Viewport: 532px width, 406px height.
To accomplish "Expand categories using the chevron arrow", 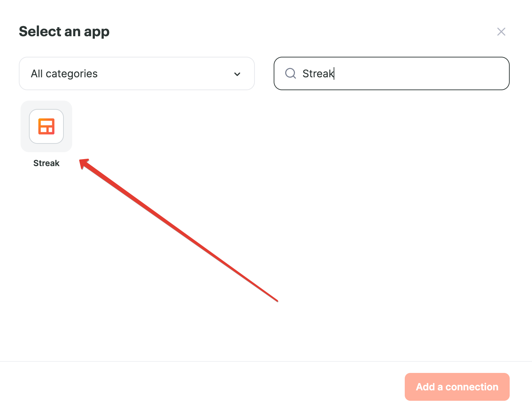I will click(237, 74).
